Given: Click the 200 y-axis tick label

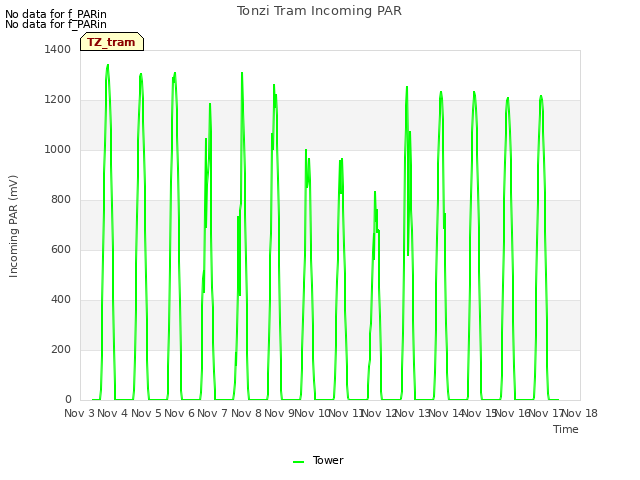Looking at the screenshot, I should pyautogui.click(x=61, y=349).
